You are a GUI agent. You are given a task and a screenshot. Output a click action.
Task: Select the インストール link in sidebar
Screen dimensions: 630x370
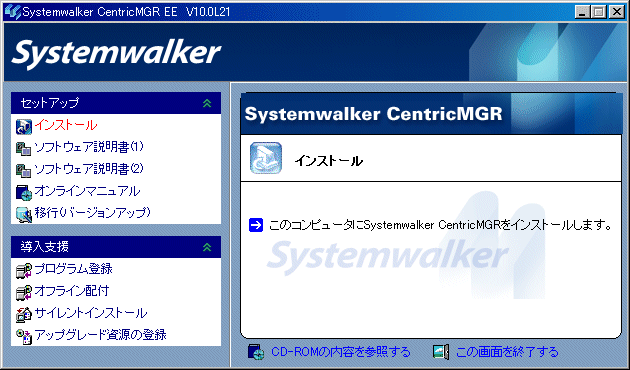coord(65,125)
